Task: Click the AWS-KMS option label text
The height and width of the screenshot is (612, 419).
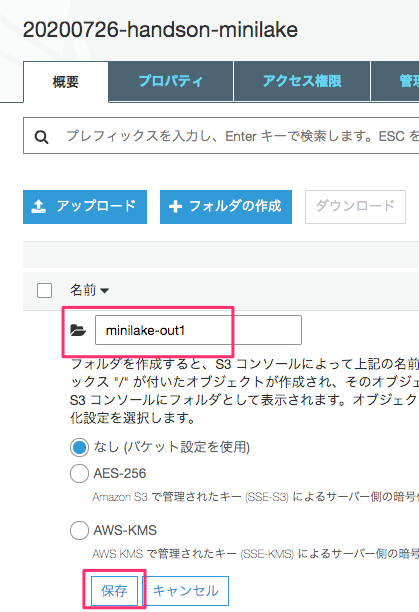Action: coord(125,530)
